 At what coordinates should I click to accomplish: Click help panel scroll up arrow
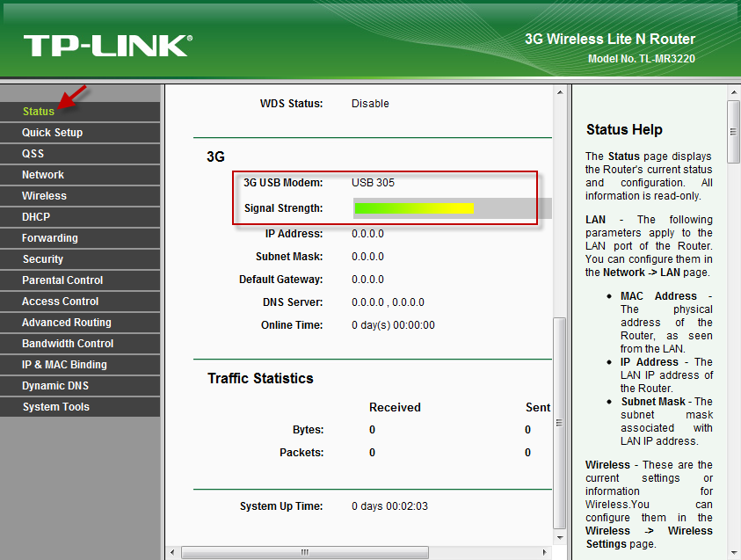point(734,92)
